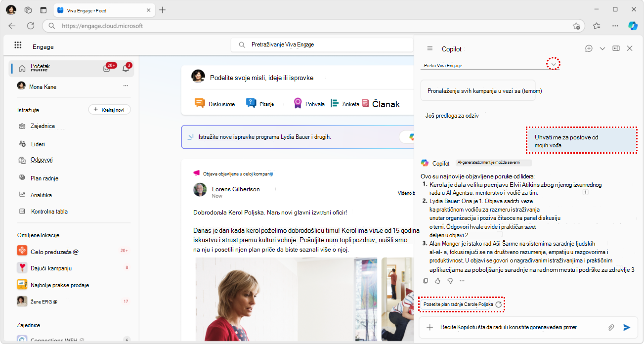Click Još predloga za odziv
This screenshot has height=344, width=644.
click(x=453, y=116)
